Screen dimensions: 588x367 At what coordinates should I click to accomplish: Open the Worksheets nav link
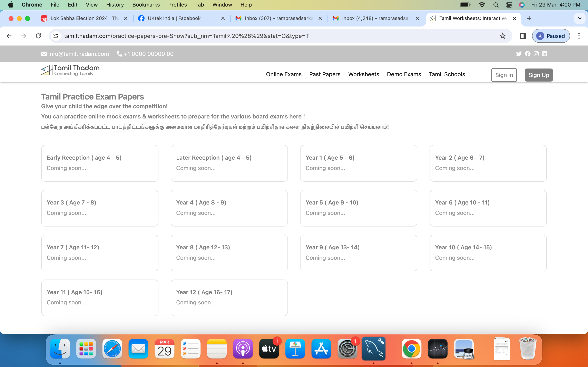pyautogui.click(x=363, y=74)
